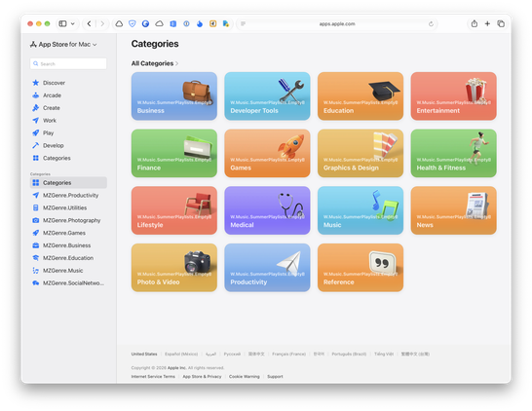Screen dimensions: 532x411
Task: Click the MZGenre.Productivity paper plane icon
Action: pos(36,196)
